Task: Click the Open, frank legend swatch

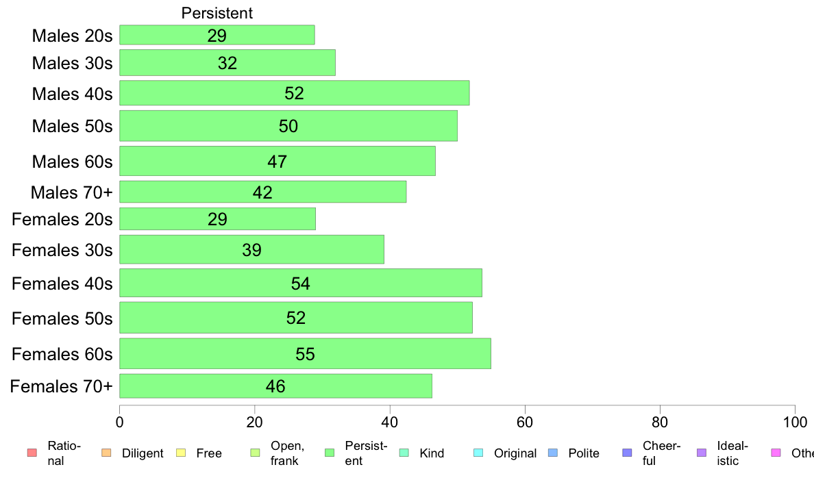Action: click(x=255, y=453)
